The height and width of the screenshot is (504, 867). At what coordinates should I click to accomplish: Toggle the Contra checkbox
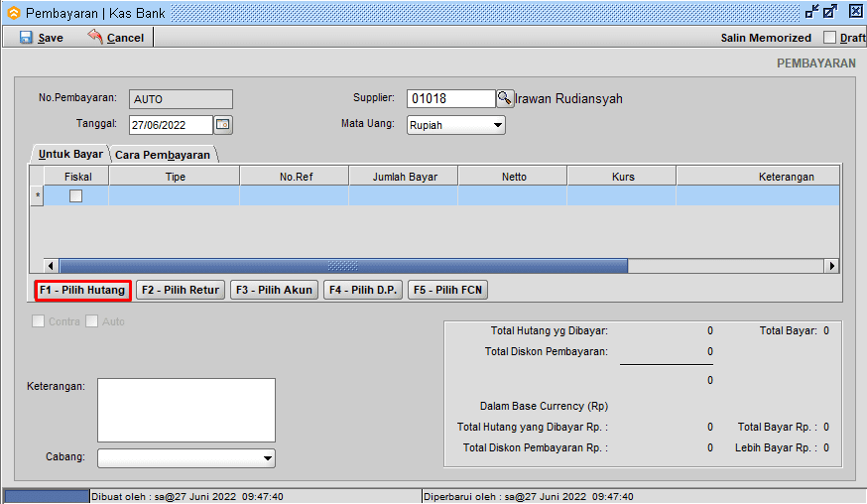click(39, 321)
